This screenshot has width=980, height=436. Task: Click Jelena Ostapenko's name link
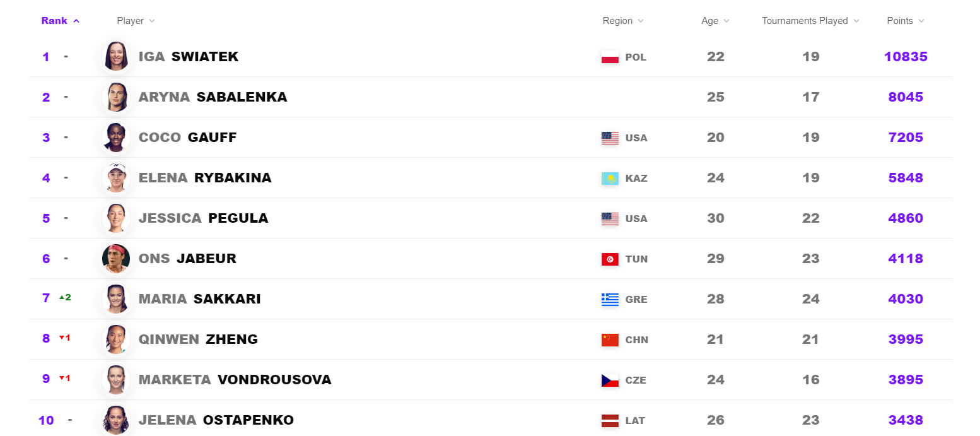click(216, 420)
